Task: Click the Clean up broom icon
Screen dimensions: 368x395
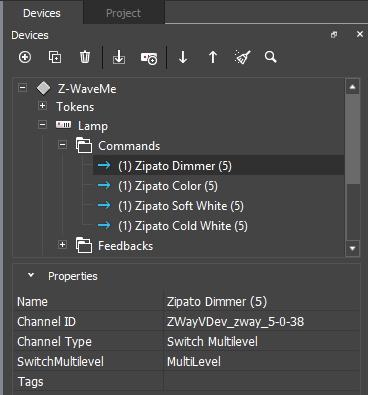Action: [x=243, y=57]
